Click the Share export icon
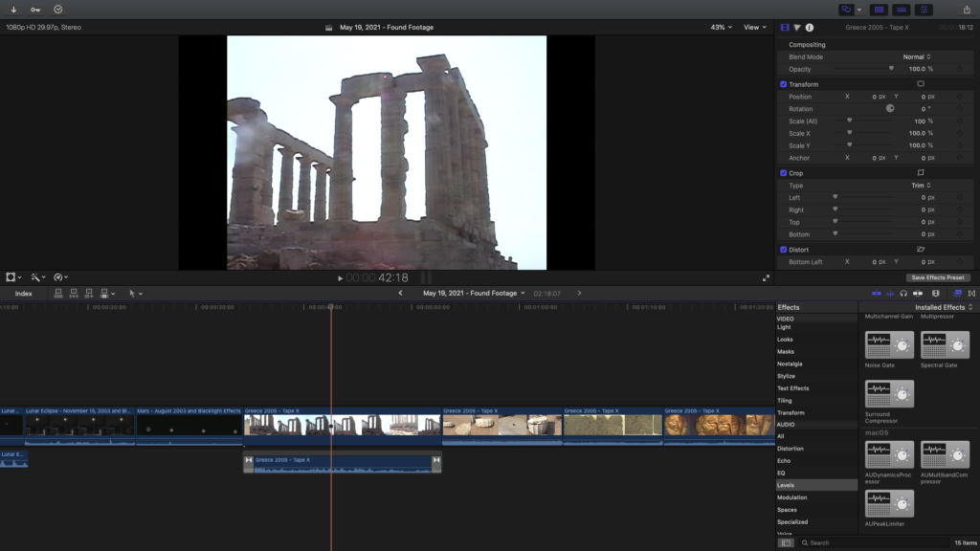 (967, 10)
